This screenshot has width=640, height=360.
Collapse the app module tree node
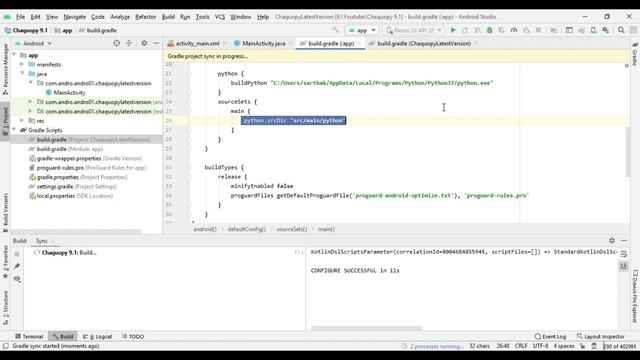tap(14, 55)
